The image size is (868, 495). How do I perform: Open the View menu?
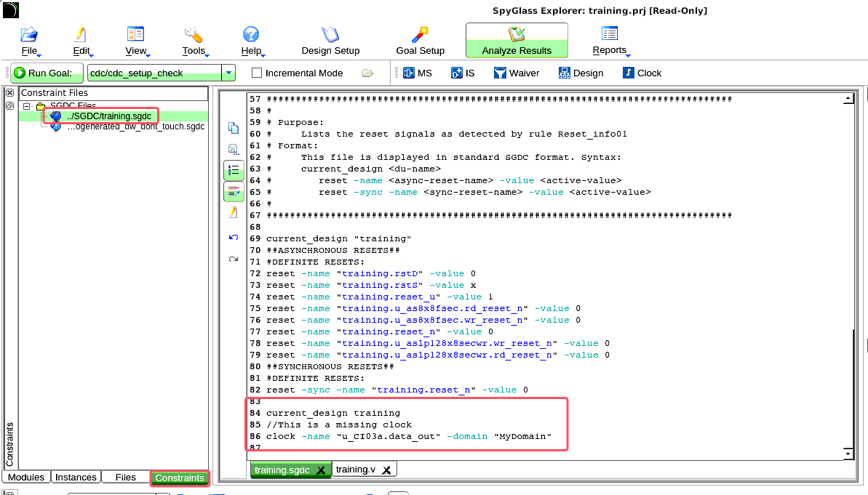pos(136,41)
